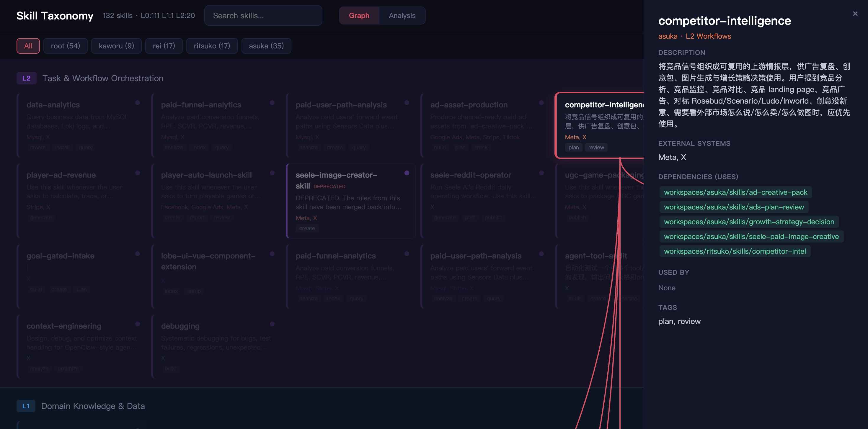
Task: Click the L1 level badge icon
Action: [26, 406]
